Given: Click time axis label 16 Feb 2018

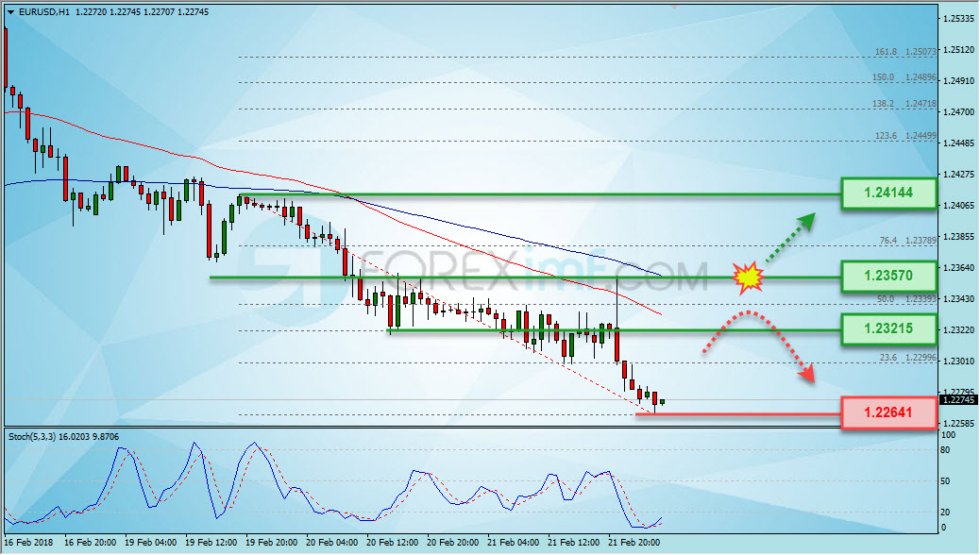Looking at the screenshot, I should pos(28,543).
